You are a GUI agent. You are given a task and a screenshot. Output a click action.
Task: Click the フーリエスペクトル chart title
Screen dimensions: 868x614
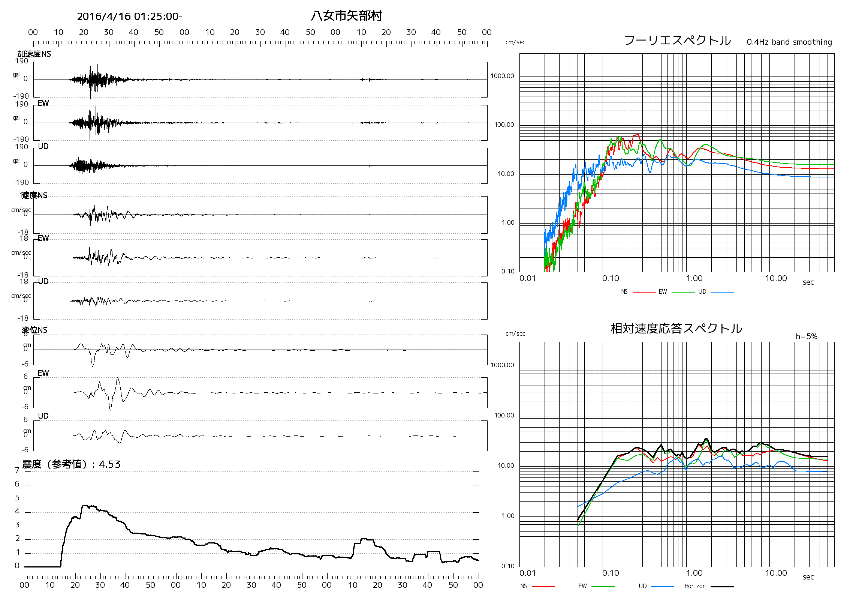(x=677, y=41)
